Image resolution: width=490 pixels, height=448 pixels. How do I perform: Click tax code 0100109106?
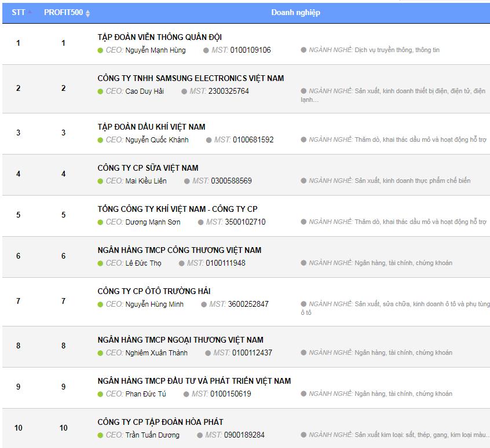pos(250,50)
